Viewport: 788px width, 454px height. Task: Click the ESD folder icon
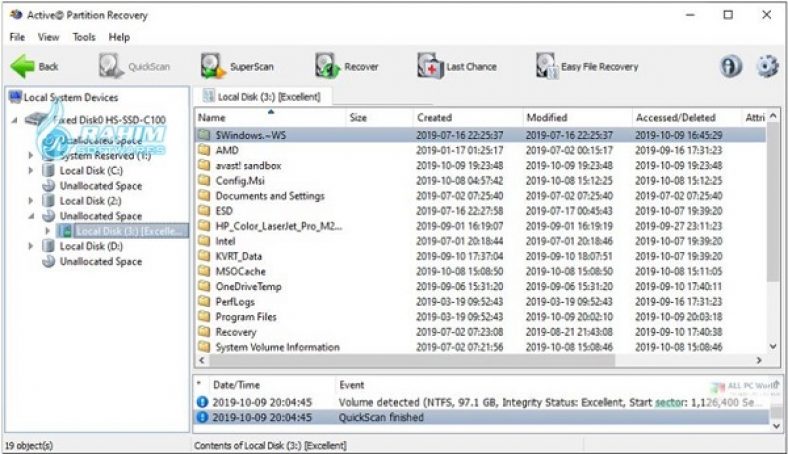click(x=204, y=210)
